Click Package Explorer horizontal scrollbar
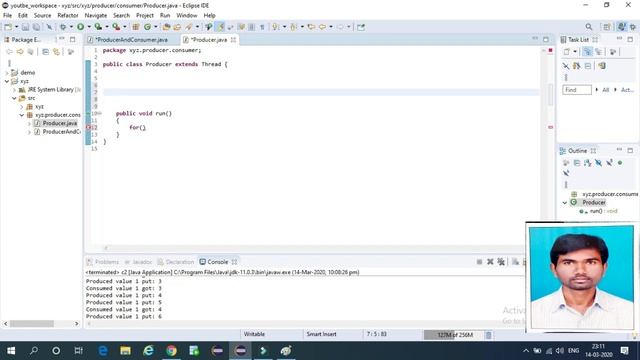 tap(31, 324)
